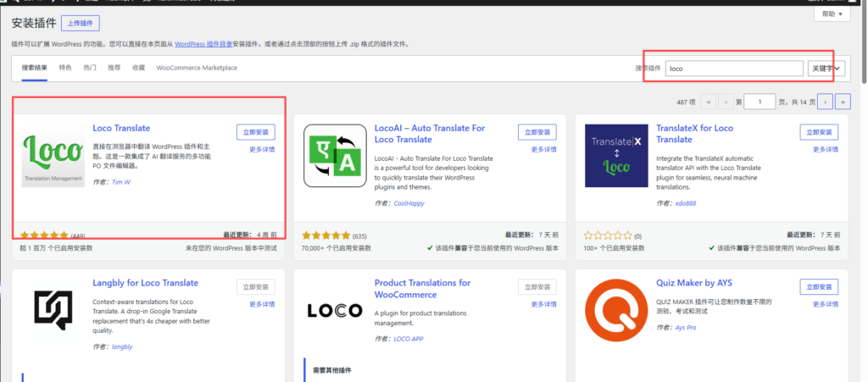
Task: Click the 100+ 个已启用安装数 text
Action: pos(614,248)
